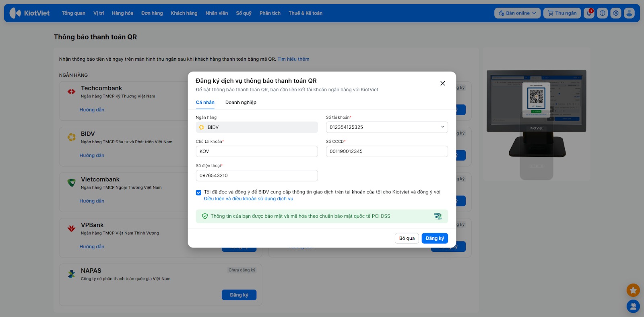This screenshot has height=317, width=644.
Task: Open the Nhân viên menu
Action: 217,13
